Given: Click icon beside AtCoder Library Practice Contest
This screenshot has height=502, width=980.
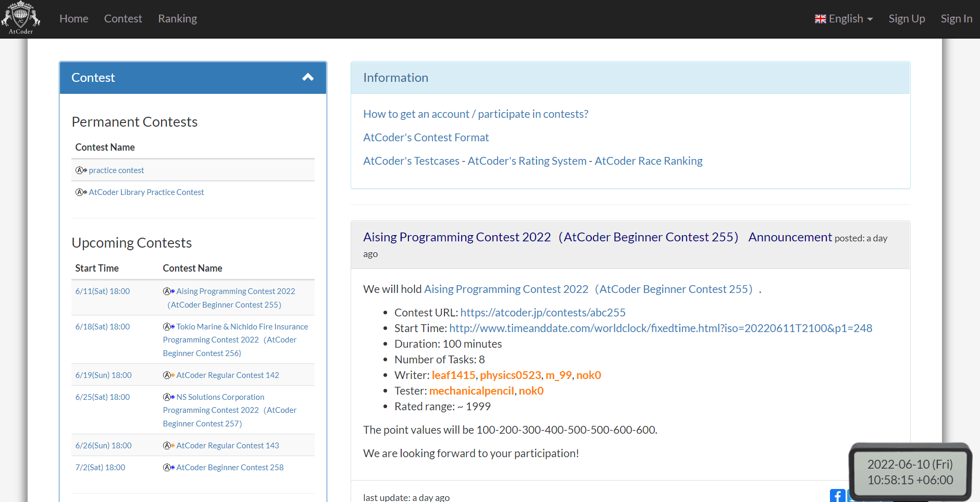Looking at the screenshot, I should (81, 192).
